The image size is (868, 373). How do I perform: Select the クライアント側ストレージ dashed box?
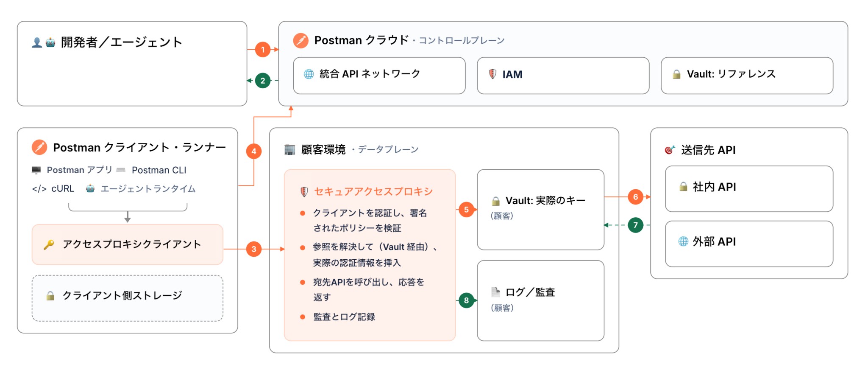128,298
